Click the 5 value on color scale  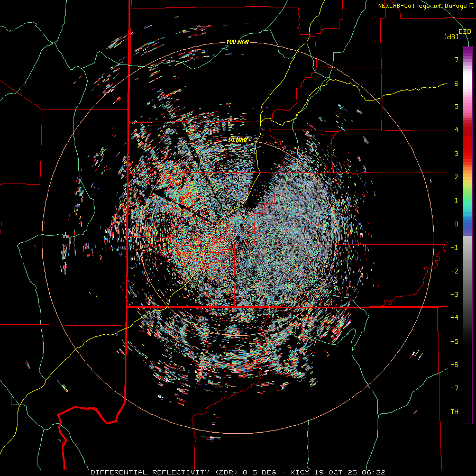click(x=456, y=106)
